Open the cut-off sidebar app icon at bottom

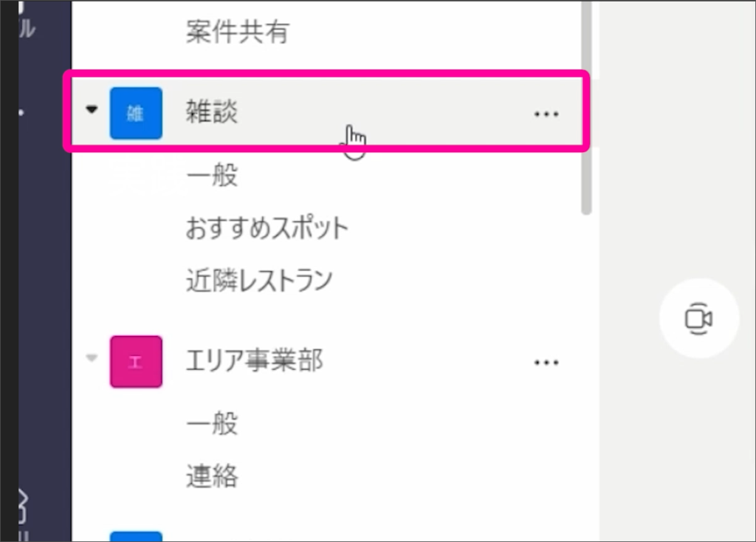[23, 507]
